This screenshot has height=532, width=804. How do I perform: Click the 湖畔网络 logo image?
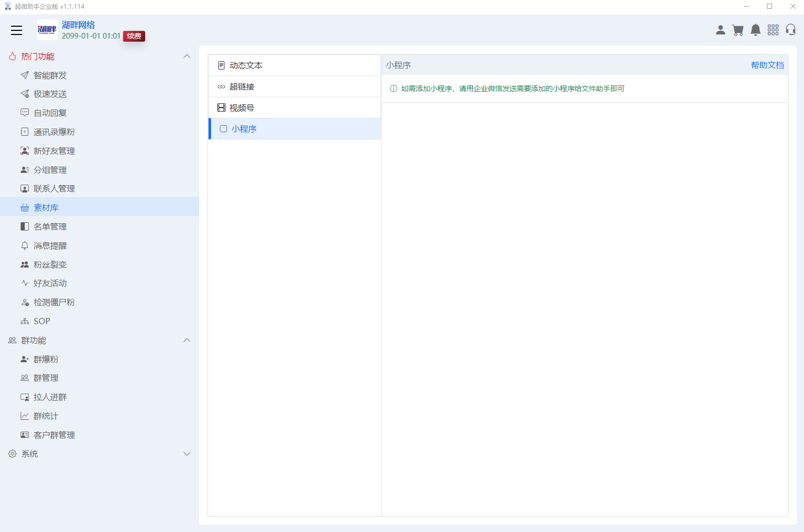pos(47,30)
